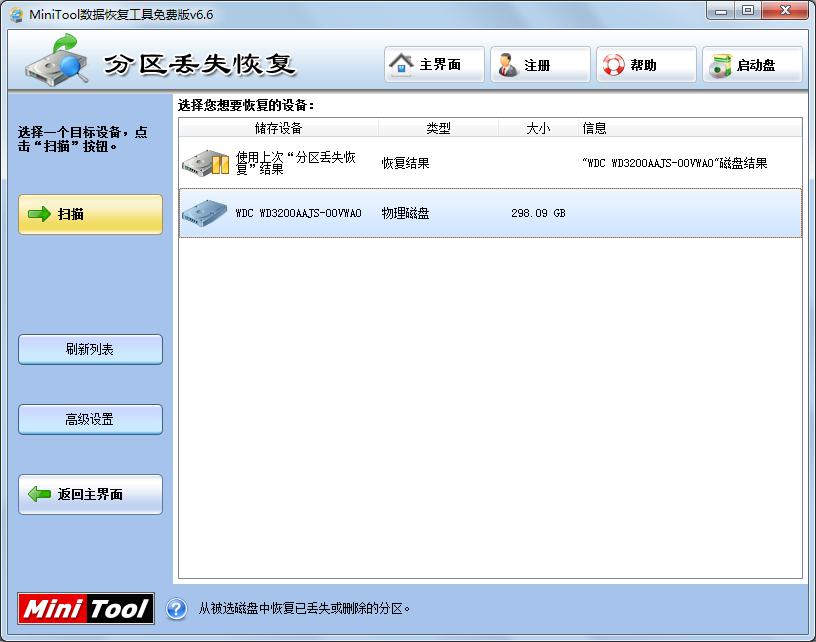Click the 刷新列表 refresh list button
The height and width of the screenshot is (642, 816).
click(91, 349)
